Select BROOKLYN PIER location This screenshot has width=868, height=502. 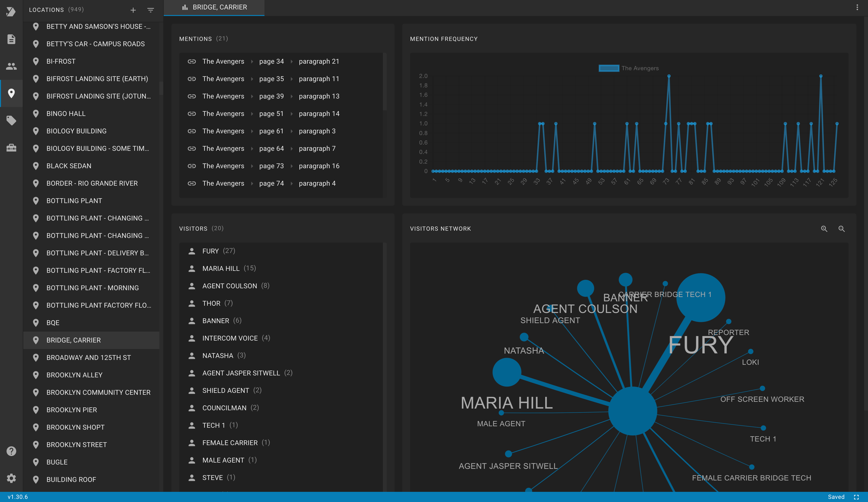click(91, 410)
